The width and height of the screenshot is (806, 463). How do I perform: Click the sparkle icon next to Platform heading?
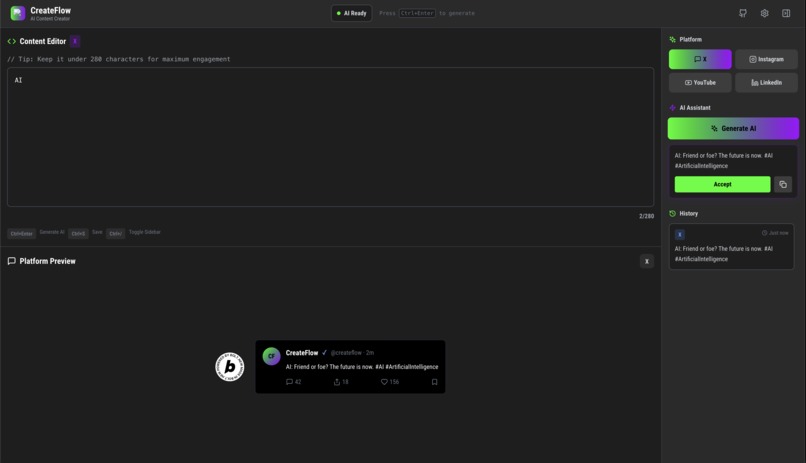pos(672,40)
